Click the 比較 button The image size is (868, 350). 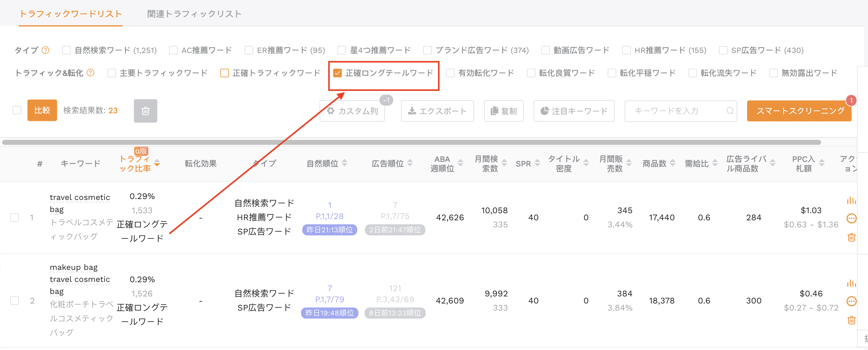pos(42,110)
